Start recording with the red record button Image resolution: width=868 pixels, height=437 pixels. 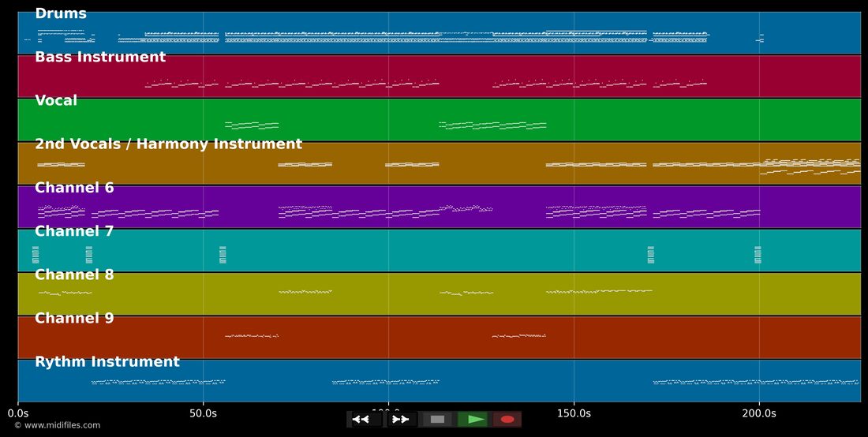507,420
